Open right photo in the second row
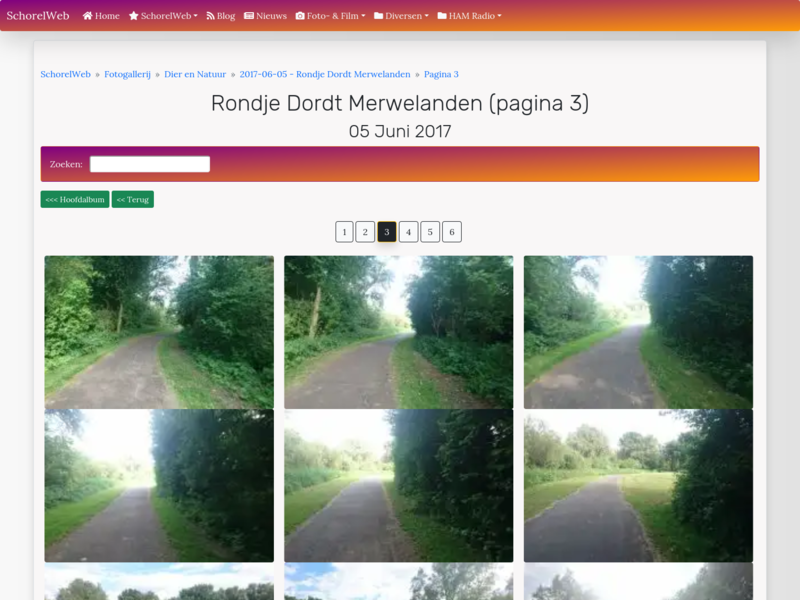Screen dimensions: 800x600 pos(638,486)
